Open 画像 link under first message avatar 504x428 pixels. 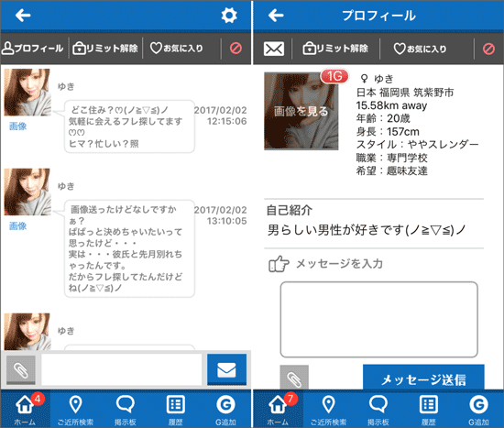[x=18, y=126]
